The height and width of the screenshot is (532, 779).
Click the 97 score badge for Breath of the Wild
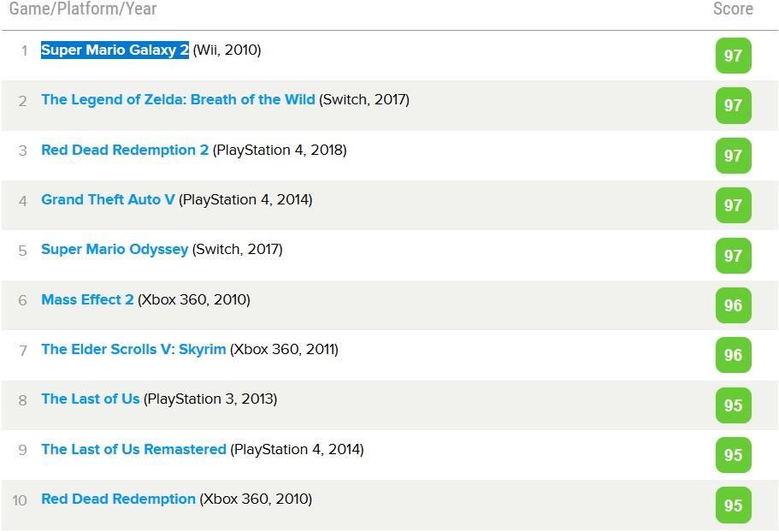coord(734,105)
